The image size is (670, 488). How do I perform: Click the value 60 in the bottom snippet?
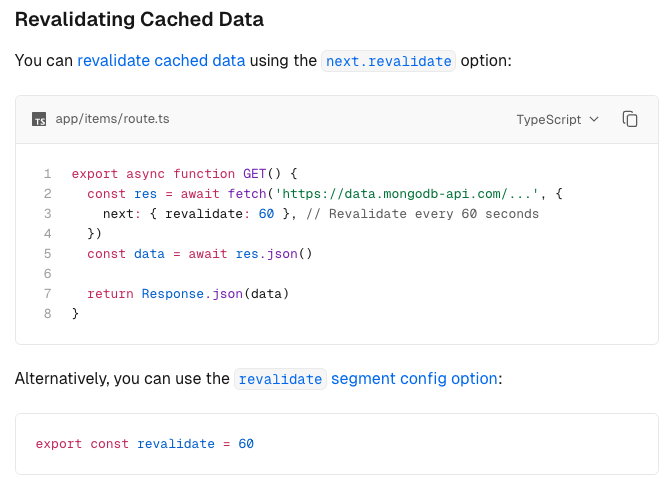click(246, 443)
